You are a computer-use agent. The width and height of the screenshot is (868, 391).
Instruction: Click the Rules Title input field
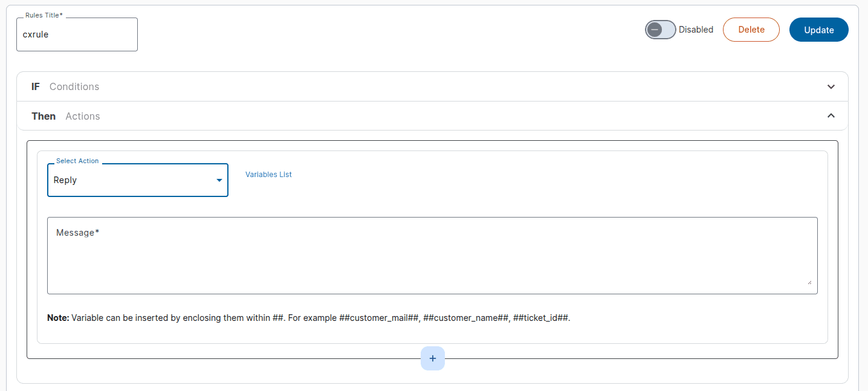click(x=77, y=34)
